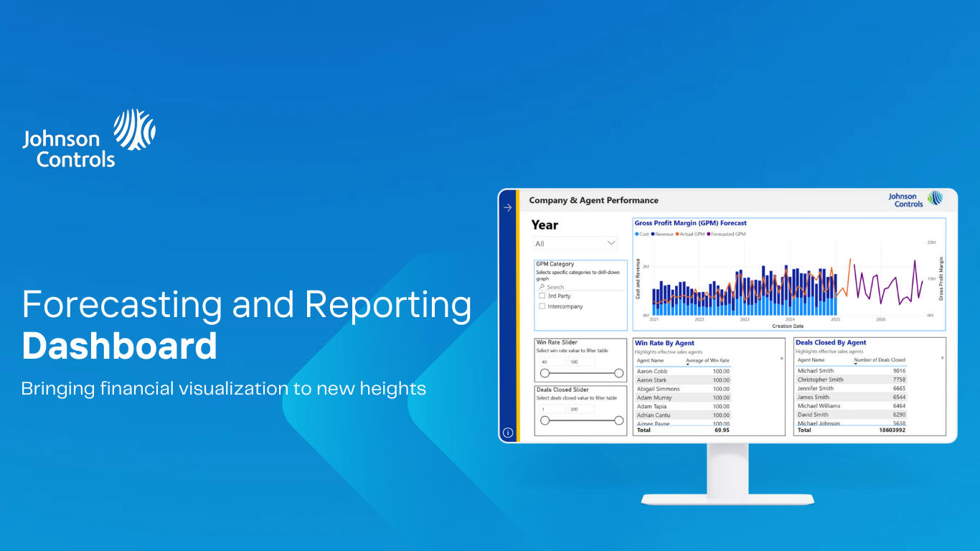This screenshot has width=980, height=551.
Task: Click Agent Name header in Win Rate table
Action: pos(650,360)
